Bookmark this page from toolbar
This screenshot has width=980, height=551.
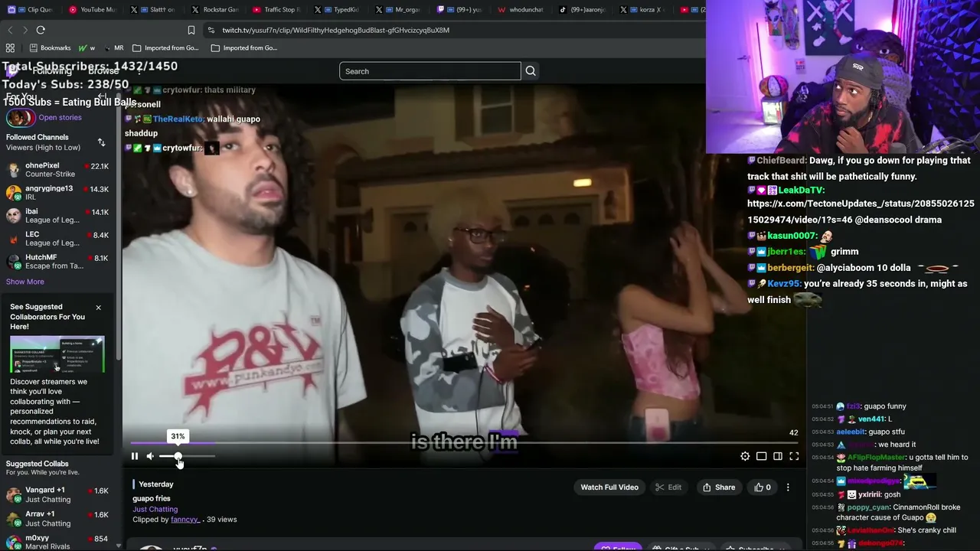pos(191,30)
